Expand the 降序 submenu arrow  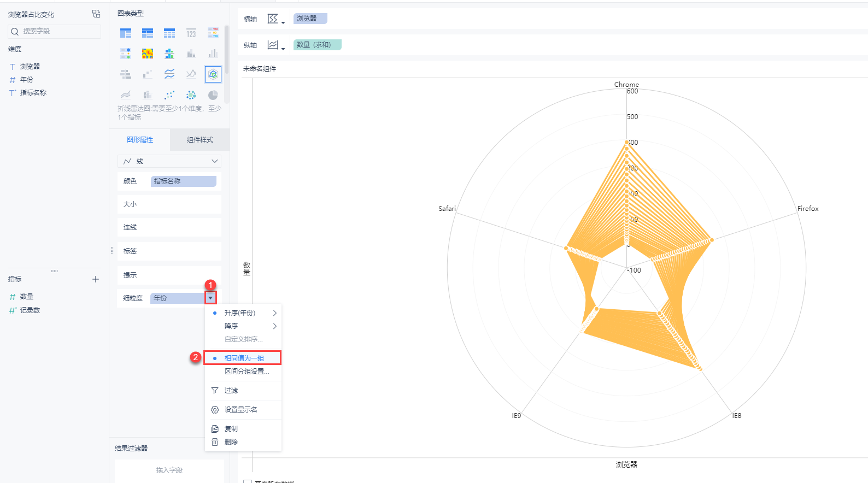pyautogui.click(x=275, y=326)
